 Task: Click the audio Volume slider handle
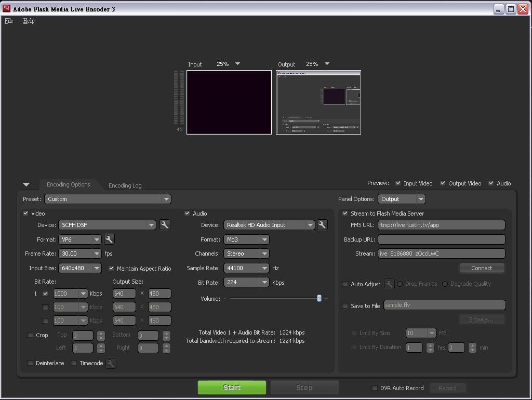click(x=319, y=298)
